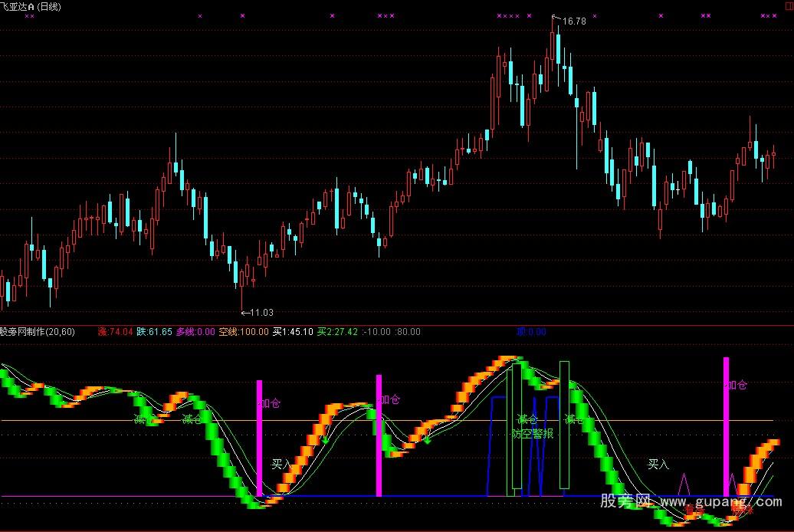Click the 16.78 high price marker
Viewport: 794px width, 532px height.
tap(573, 21)
